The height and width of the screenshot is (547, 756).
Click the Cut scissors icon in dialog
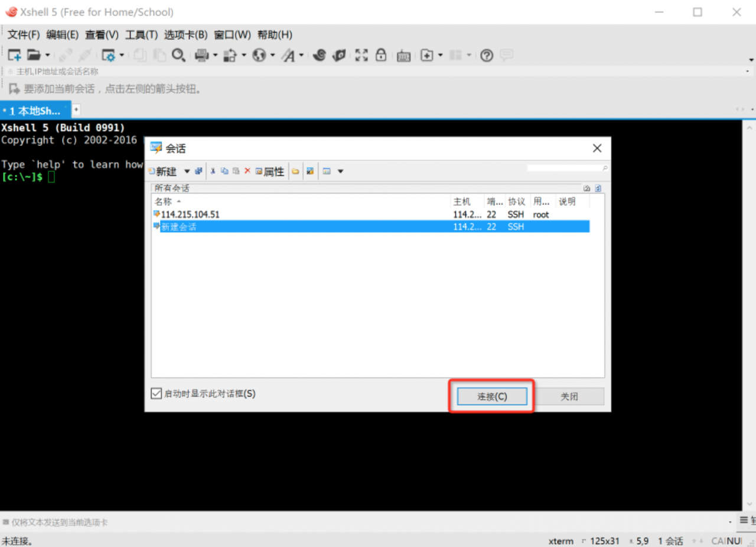[x=213, y=171]
